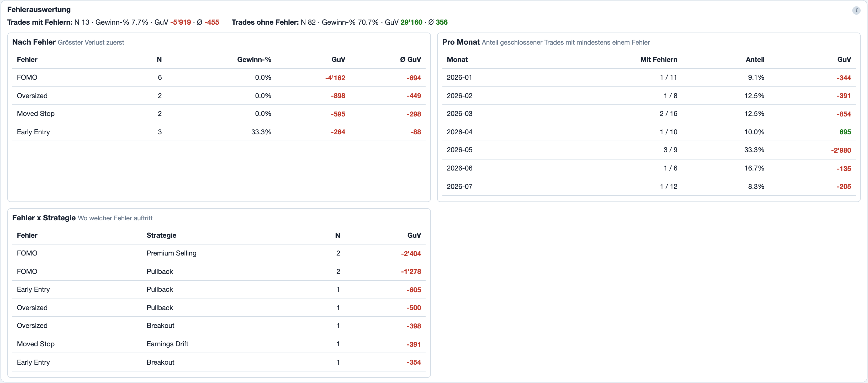868x383 pixels.
Task: Click the green average 356 in summary
Action: click(441, 22)
